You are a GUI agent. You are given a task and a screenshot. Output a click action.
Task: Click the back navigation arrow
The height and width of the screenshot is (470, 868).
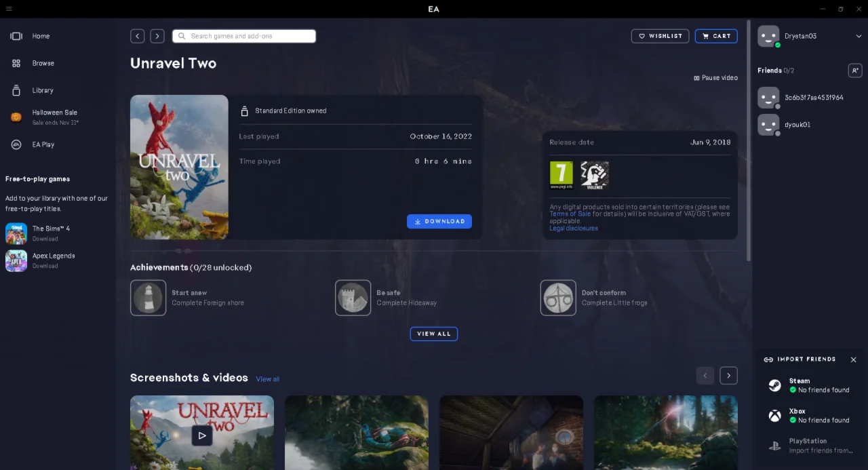138,36
